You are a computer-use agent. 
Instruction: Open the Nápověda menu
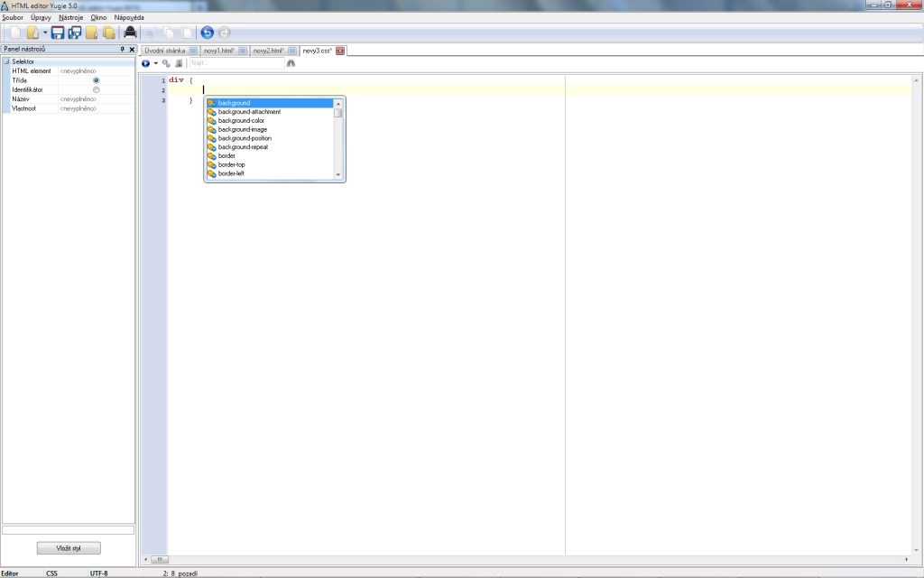129,18
